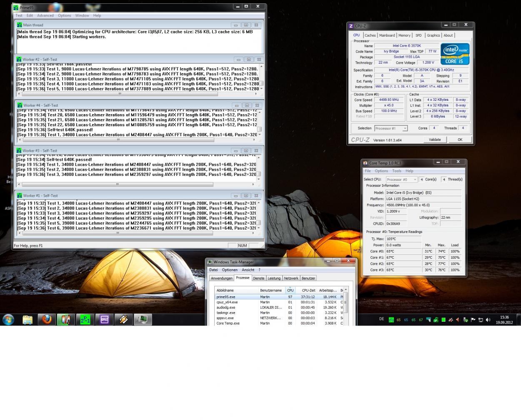Open the Action Center flag tray icon

tap(473, 320)
